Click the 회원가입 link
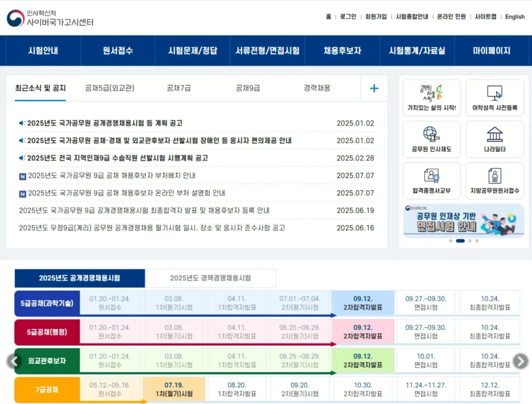Image resolution: width=532 pixels, height=404 pixels. (x=376, y=17)
